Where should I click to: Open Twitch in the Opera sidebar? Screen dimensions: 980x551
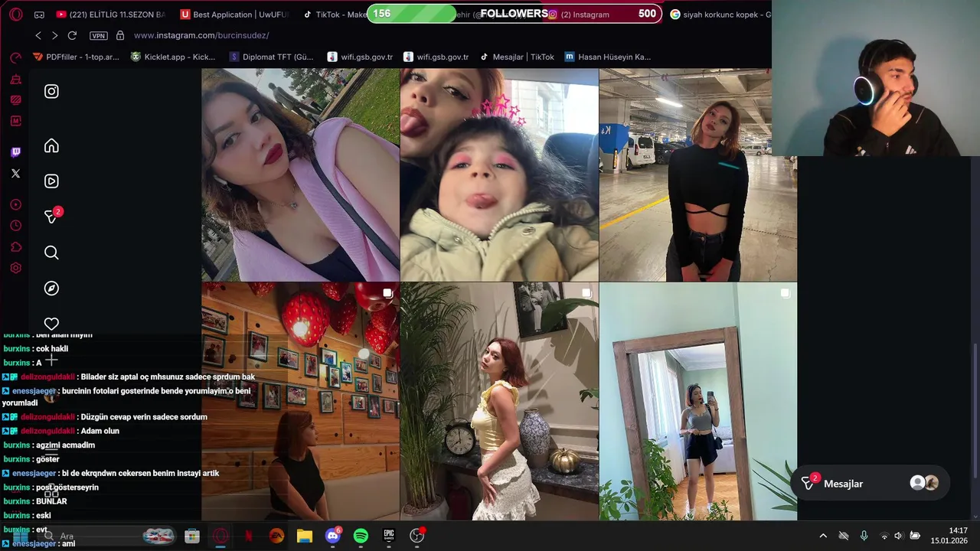(x=15, y=152)
